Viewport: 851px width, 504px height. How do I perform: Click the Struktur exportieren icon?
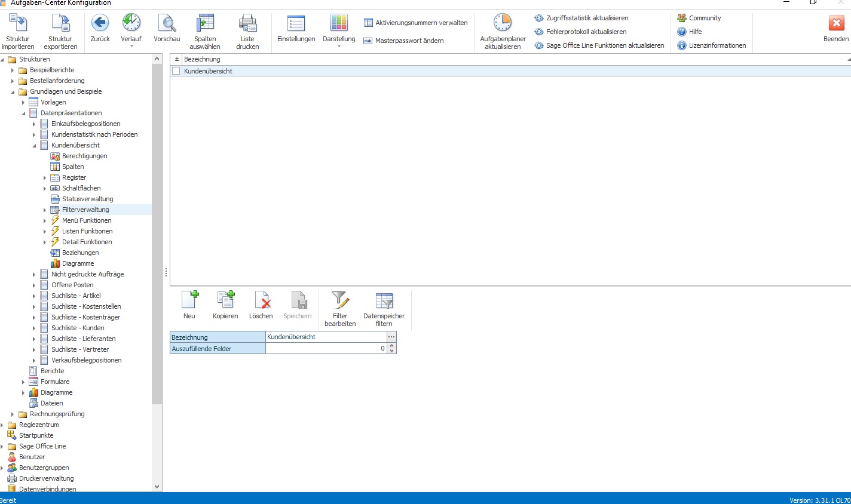(60, 23)
